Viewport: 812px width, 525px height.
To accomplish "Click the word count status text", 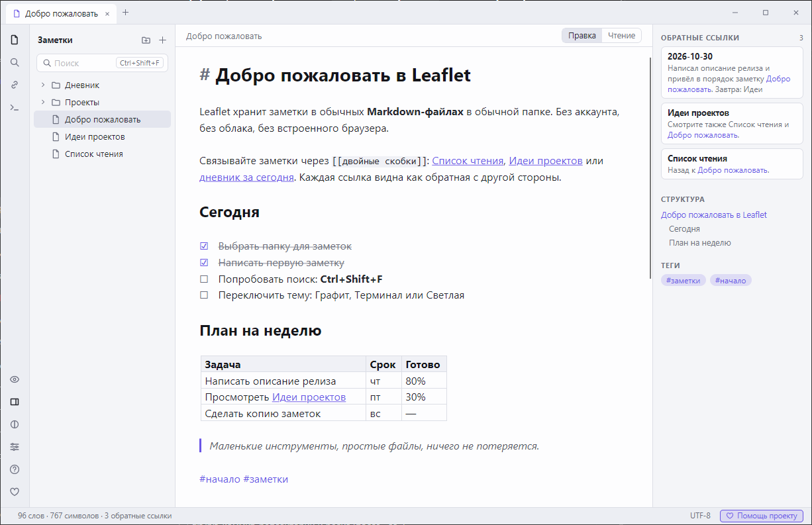I will [x=31, y=516].
